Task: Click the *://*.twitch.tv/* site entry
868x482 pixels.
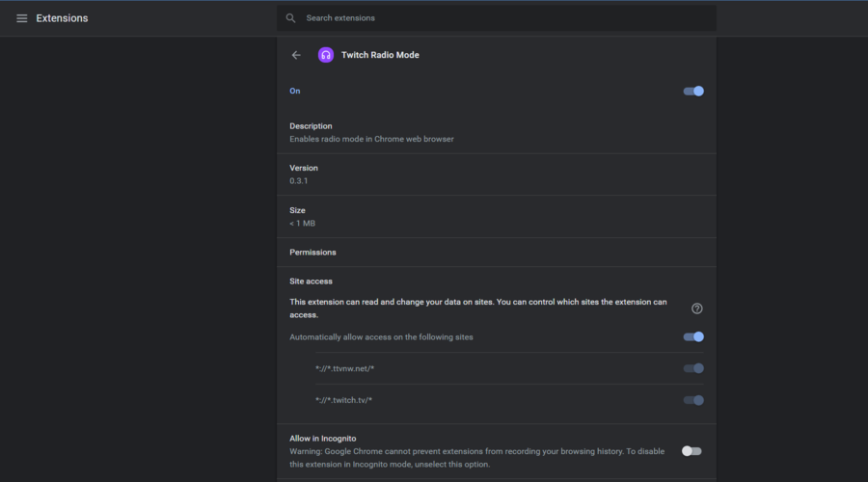Action: tap(343, 400)
